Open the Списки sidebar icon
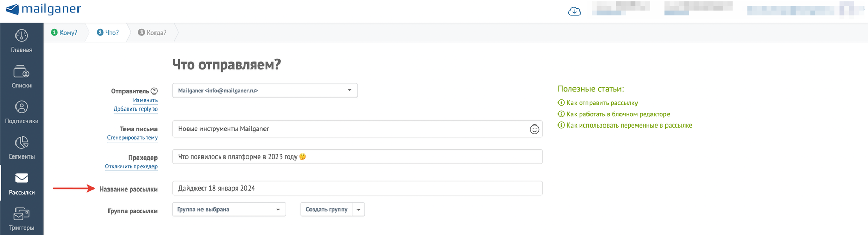 pos(22,71)
